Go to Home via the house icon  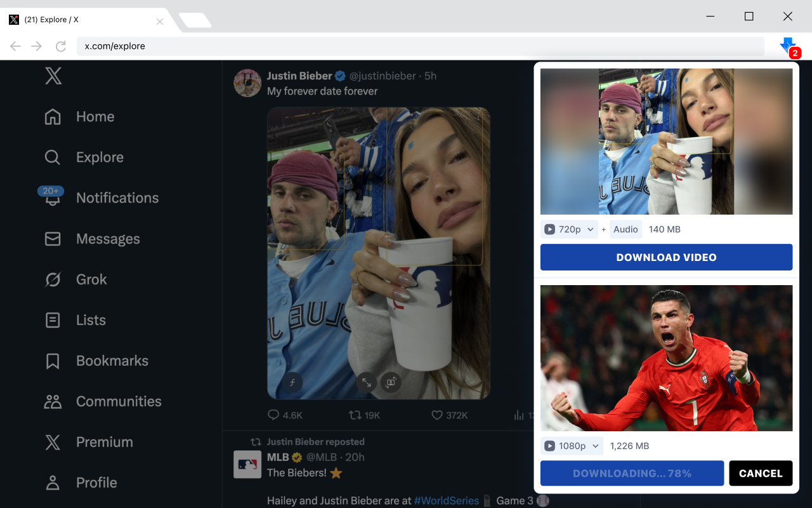click(53, 117)
